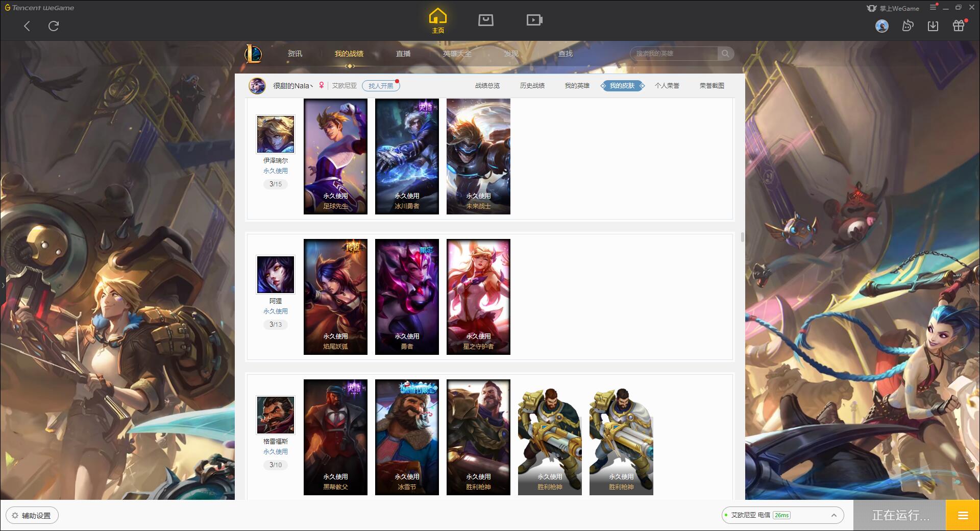The width and height of the screenshot is (980, 531).
Task: Open the 勇者 Ahri skin card
Action: [407, 297]
